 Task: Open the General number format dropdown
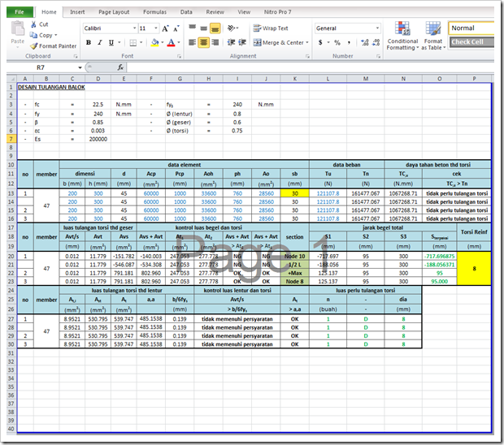pyautogui.click(x=377, y=28)
